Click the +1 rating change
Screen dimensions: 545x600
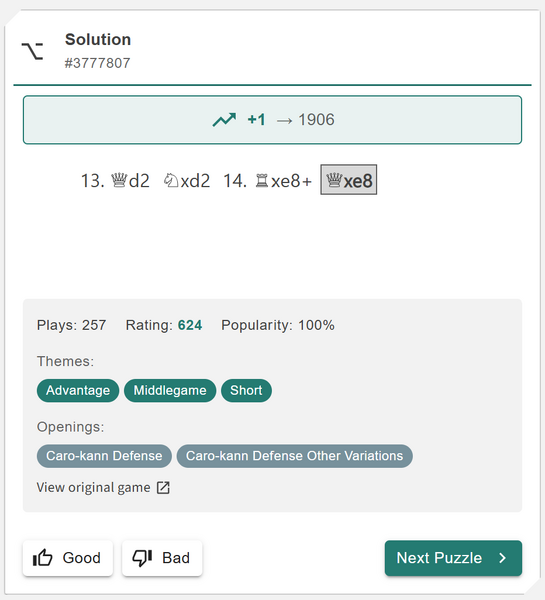click(x=256, y=120)
